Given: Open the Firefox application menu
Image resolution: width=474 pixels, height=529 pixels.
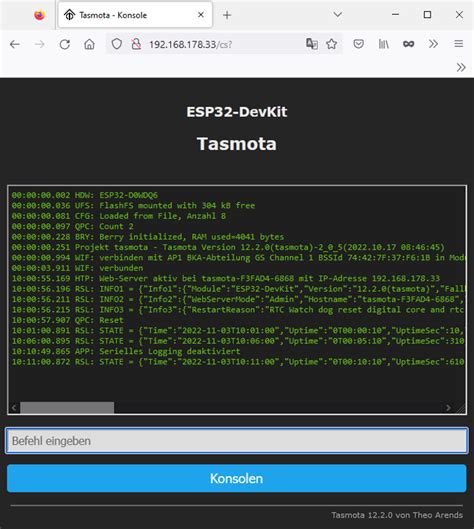Looking at the screenshot, I should coord(458,44).
